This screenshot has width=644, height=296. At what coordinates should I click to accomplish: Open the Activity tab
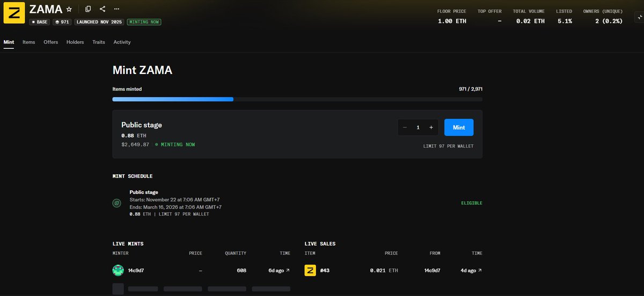tap(122, 42)
